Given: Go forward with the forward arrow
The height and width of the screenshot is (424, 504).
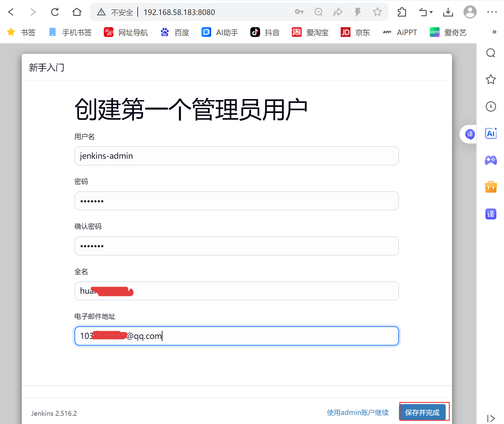Looking at the screenshot, I should pos(33,12).
